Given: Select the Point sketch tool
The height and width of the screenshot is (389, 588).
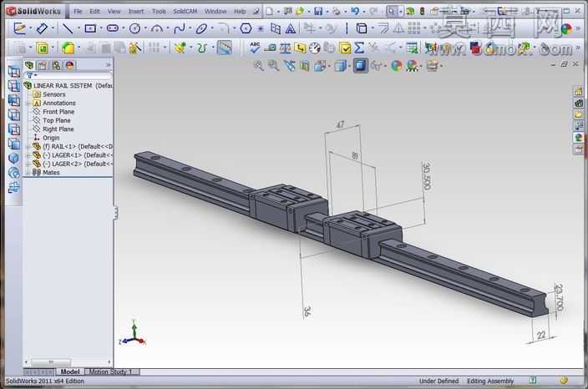Looking at the screenshot, I should 261,28.
